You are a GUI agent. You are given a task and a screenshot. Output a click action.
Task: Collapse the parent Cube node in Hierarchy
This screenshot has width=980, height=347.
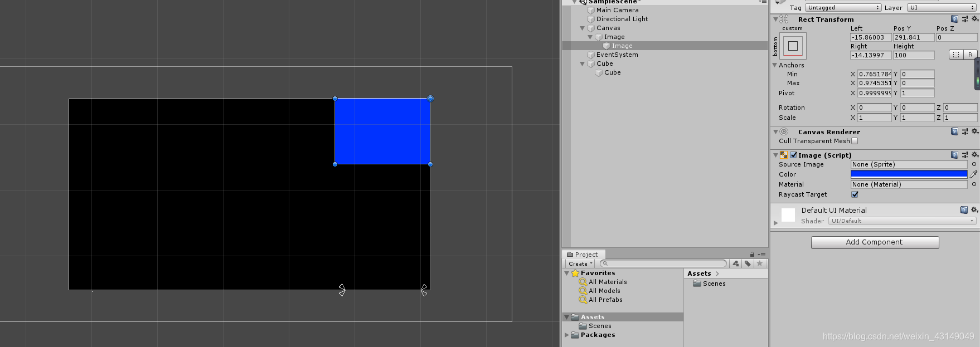coord(583,63)
